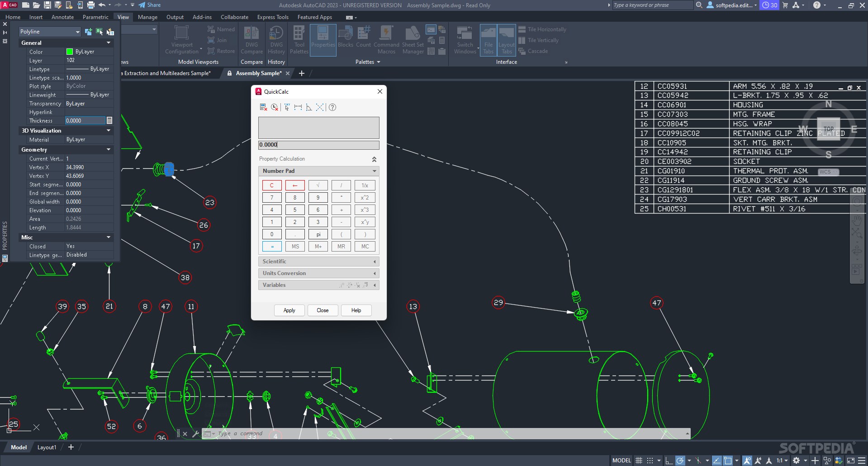Collapse the 3D Visualization section
868x466 pixels.
109,131
